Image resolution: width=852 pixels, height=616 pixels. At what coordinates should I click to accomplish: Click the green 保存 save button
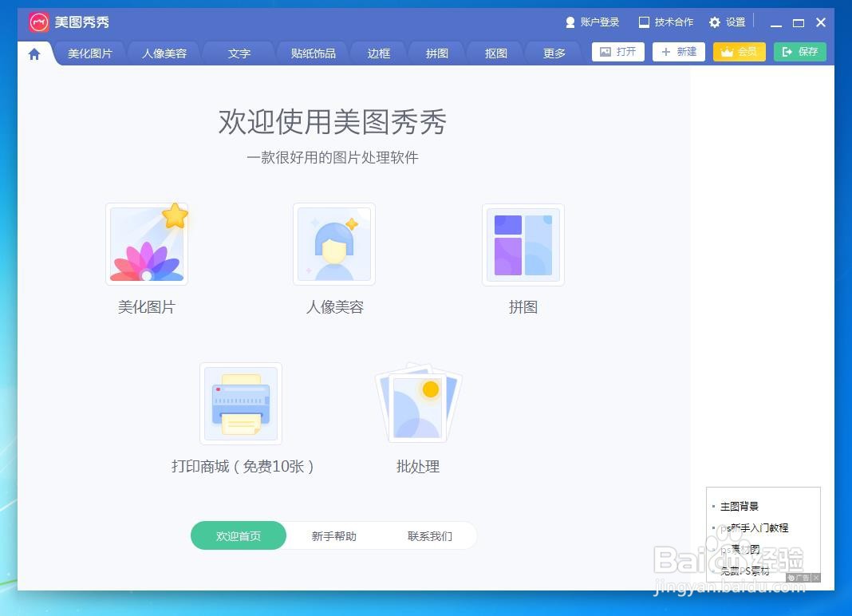click(799, 51)
